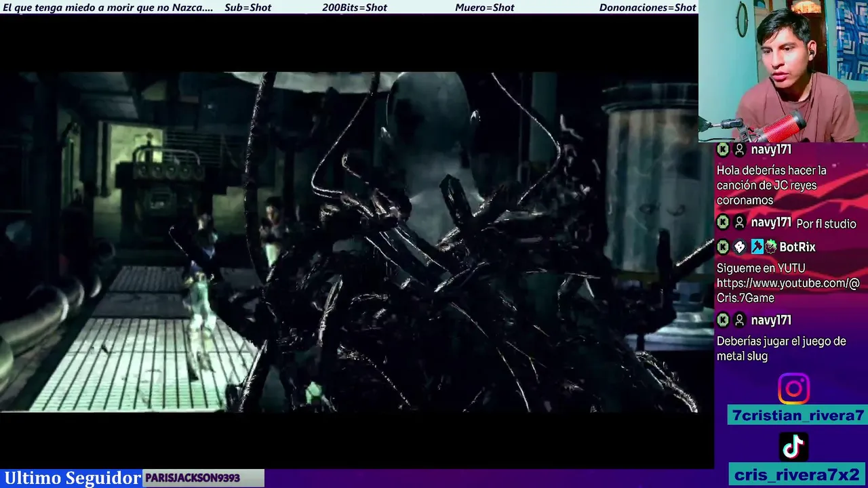This screenshot has height=488, width=868.
Task: Click the streamer webcam thumbnail
Action: tap(783, 71)
